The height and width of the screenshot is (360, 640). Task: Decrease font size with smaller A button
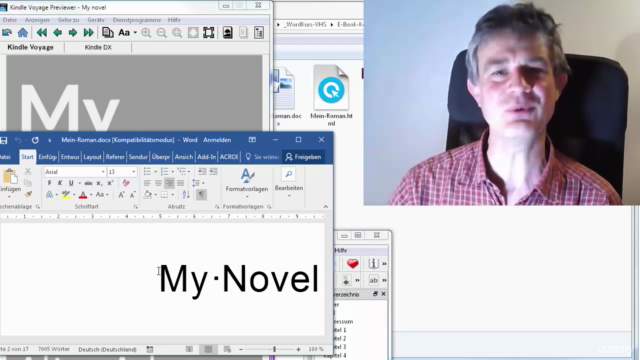coord(132,195)
